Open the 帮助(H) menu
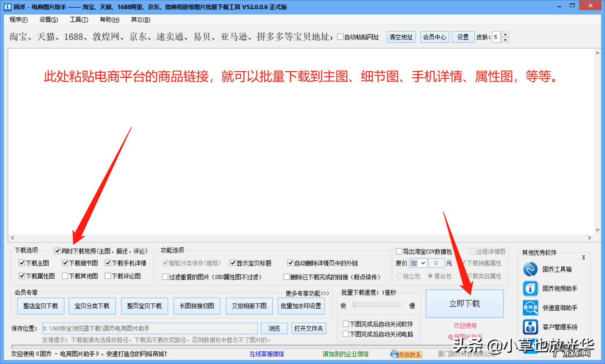The height and width of the screenshot is (364, 605). pyautogui.click(x=110, y=20)
